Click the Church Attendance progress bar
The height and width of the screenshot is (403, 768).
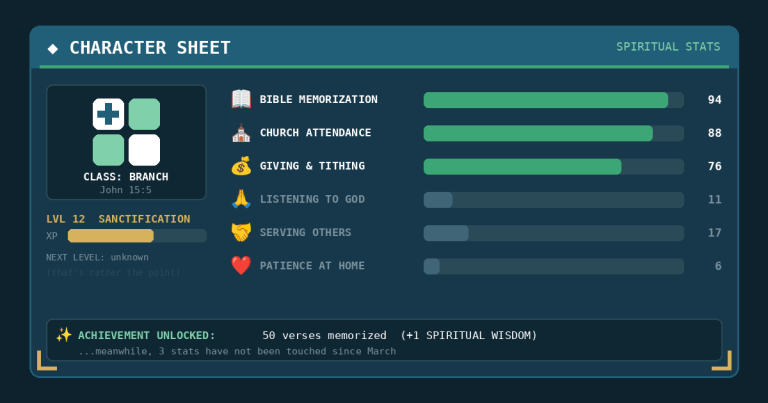553,133
